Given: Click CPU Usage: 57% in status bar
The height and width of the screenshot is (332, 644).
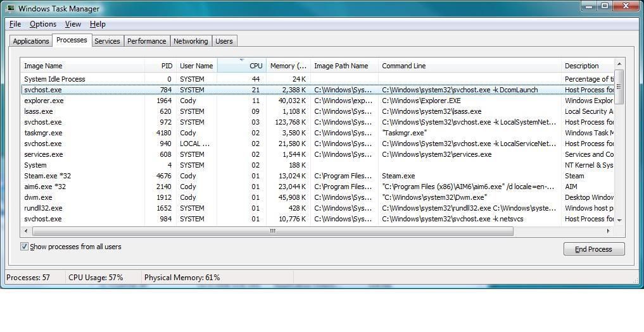Looking at the screenshot, I should [x=96, y=278].
